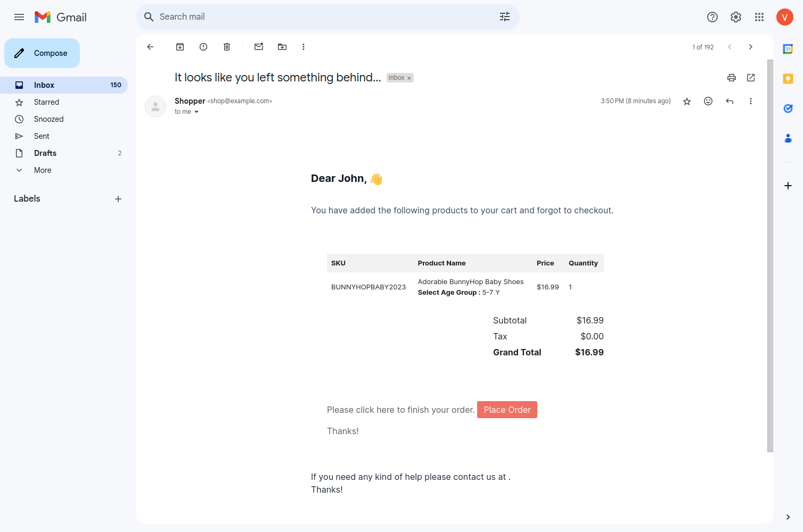Screen dimensions: 803x532
Task: Click the Labels heading
Action: point(27,198)
